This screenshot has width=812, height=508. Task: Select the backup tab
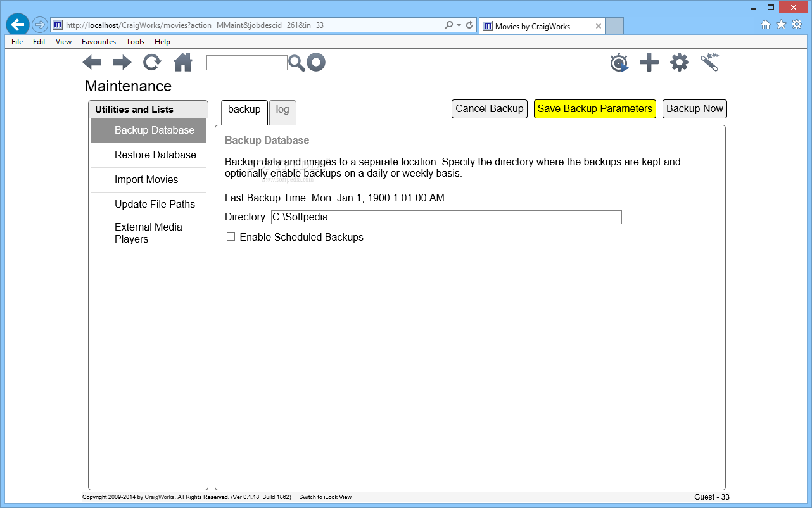(x=244, y=111)
